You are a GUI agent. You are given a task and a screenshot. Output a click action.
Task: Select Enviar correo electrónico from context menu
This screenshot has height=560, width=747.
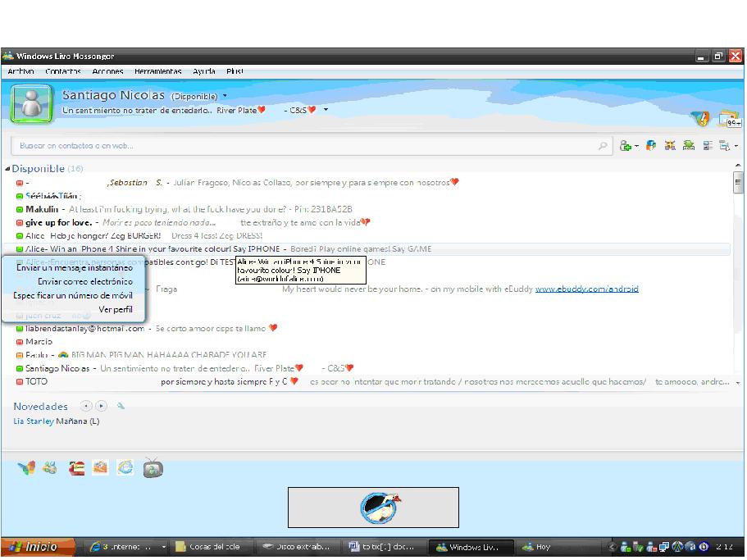click(x=84, y=281)
